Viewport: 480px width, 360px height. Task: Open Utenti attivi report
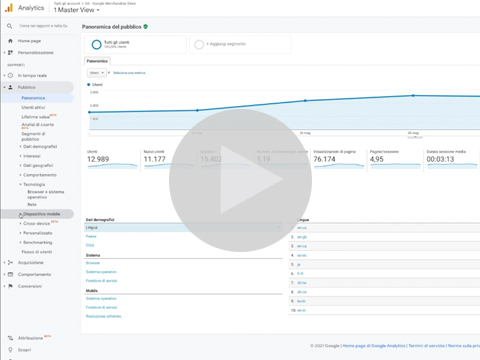coord(33,107)
